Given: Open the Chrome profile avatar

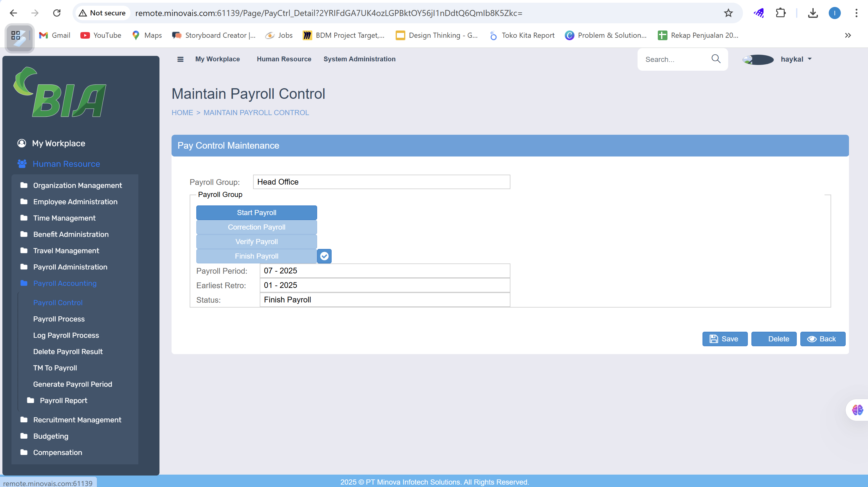Looking at the screenshot, I should click(x=835, y=13).
